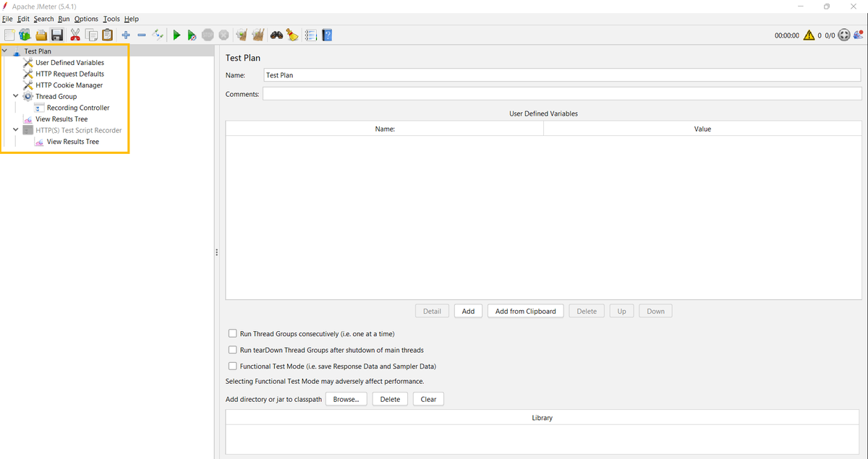Open Search with binoculars icon
Image resolution: width=868 pixels, height=459 pixels.
pos(276,35)
